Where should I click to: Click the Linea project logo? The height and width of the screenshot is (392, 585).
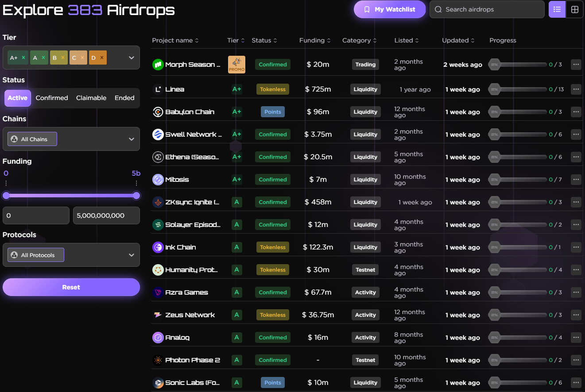pos(158,89)
